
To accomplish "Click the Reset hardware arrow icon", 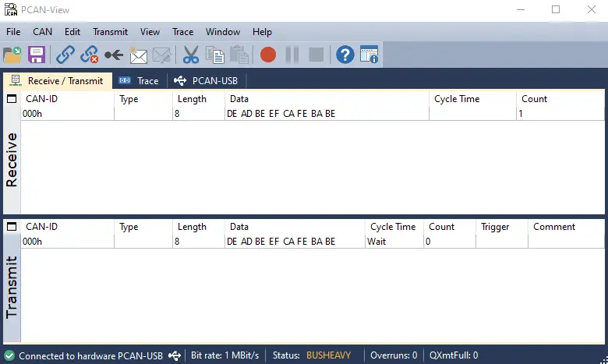I will coord(114,55).
